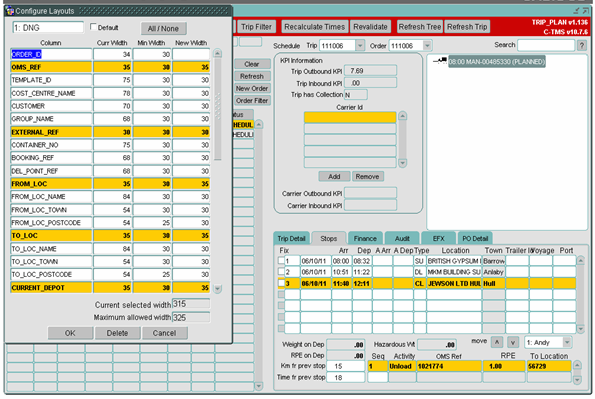Click activity list scroll down arrow
This screenshot has width=595, height=399.
[x=577, y=379]
